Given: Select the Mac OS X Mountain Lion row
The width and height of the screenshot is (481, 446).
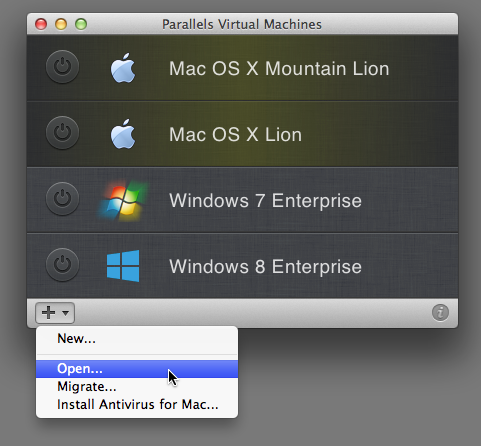Looking at the screenshot, I should [x=242, y=68].
